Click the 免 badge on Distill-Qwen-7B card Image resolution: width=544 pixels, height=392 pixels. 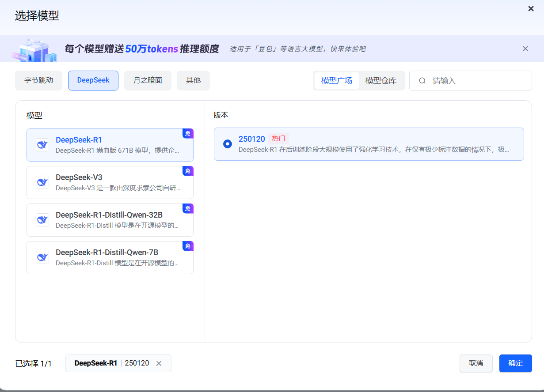coord(188,246)
